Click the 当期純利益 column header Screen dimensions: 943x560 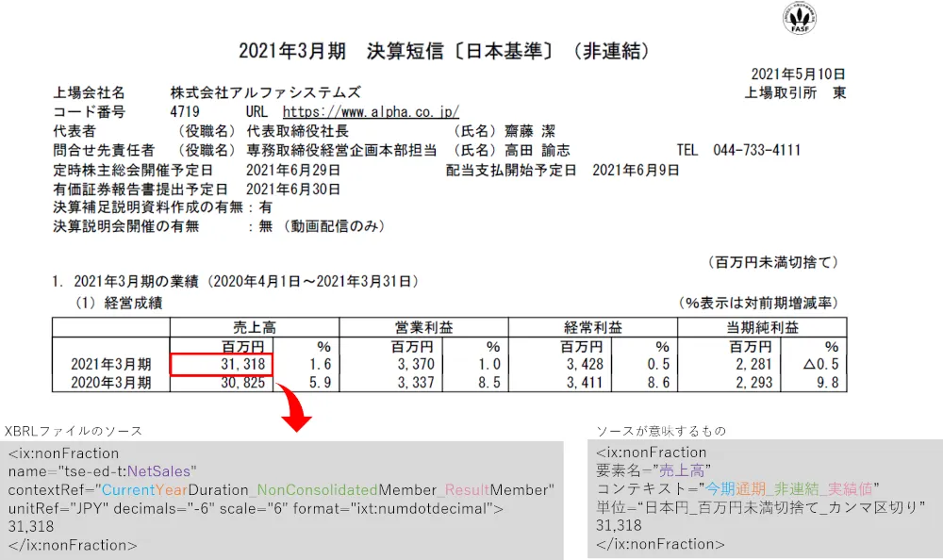[x=762, y=327]
